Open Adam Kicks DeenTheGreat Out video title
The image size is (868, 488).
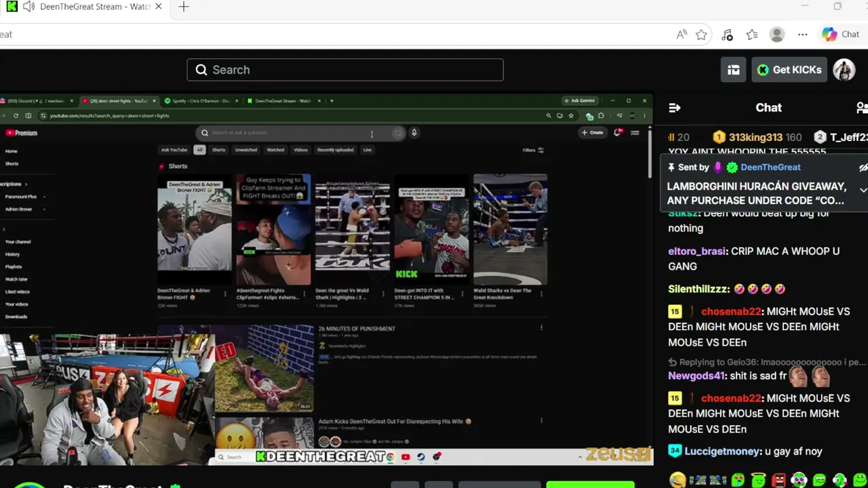point(395,422)
